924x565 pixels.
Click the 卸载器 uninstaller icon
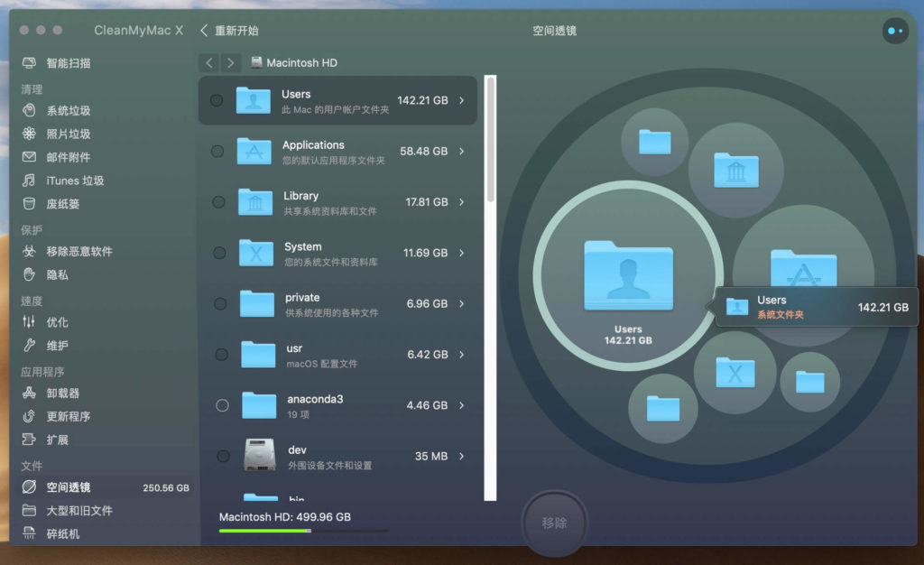pos(29,393)
